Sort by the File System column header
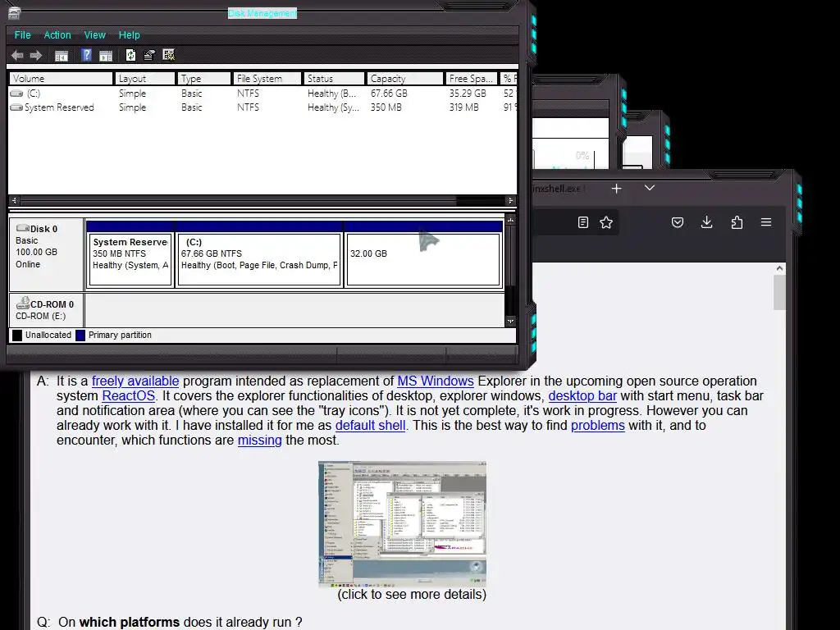This screenshot has width=840, height=630. [x=267, y=78]
